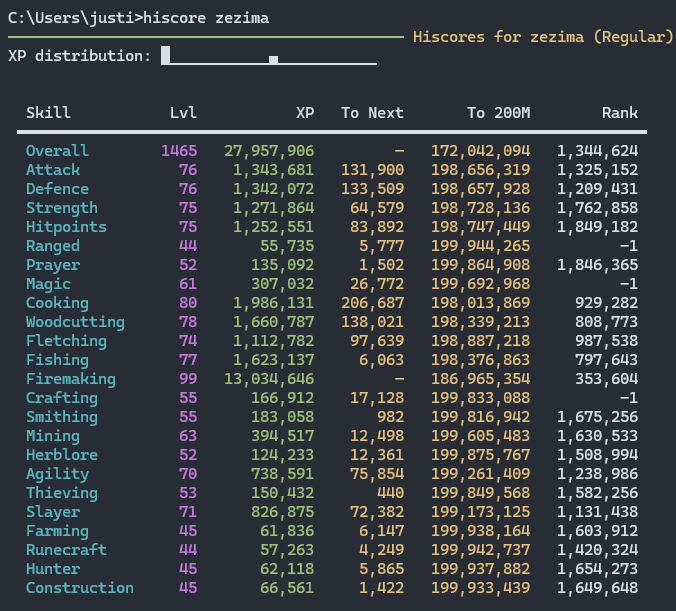Select the 'Crafting' skill name

coord(62,398)
